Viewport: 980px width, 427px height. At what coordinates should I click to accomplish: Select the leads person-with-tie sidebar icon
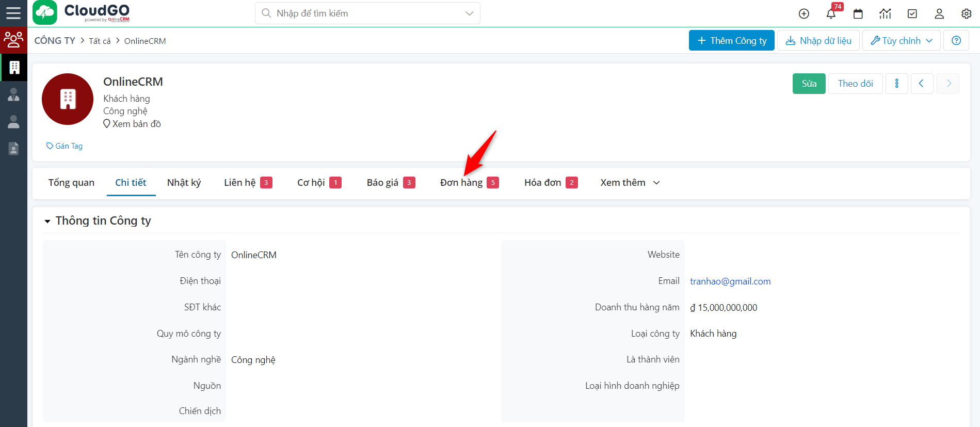point(14,94)
